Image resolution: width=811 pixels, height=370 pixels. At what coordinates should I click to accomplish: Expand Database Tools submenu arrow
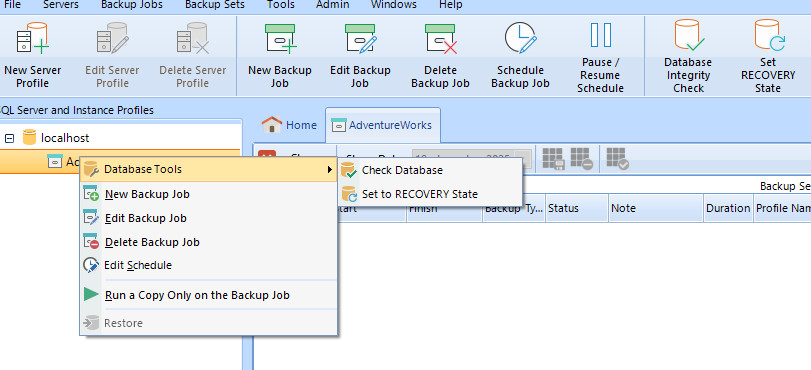pyautogui.click(x=329, y=169)
